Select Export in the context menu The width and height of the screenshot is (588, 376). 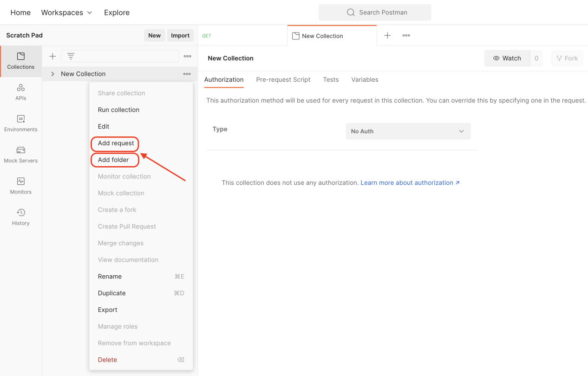141,310
